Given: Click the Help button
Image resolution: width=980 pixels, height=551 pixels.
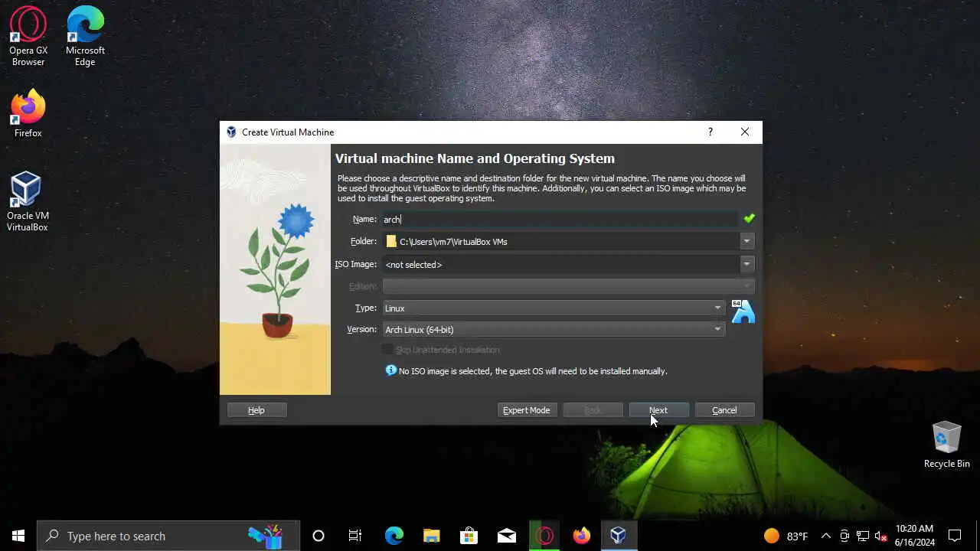Looking at the screenshot, I should [x=256, y=410].
